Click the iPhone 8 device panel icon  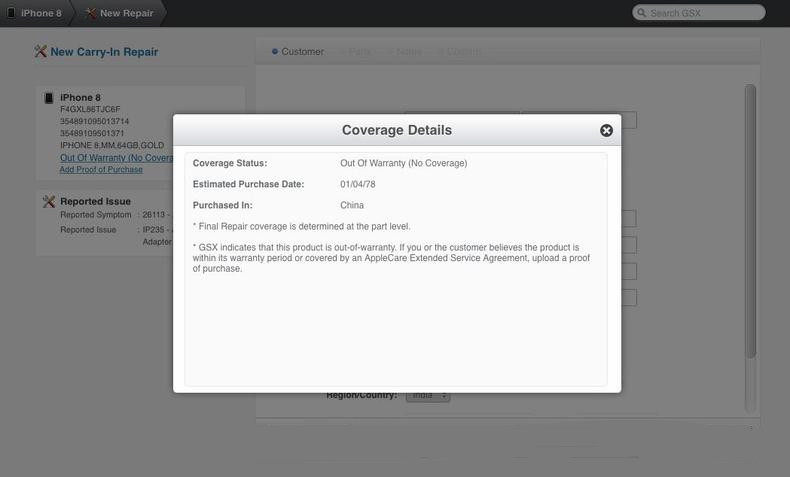point(48,98)
